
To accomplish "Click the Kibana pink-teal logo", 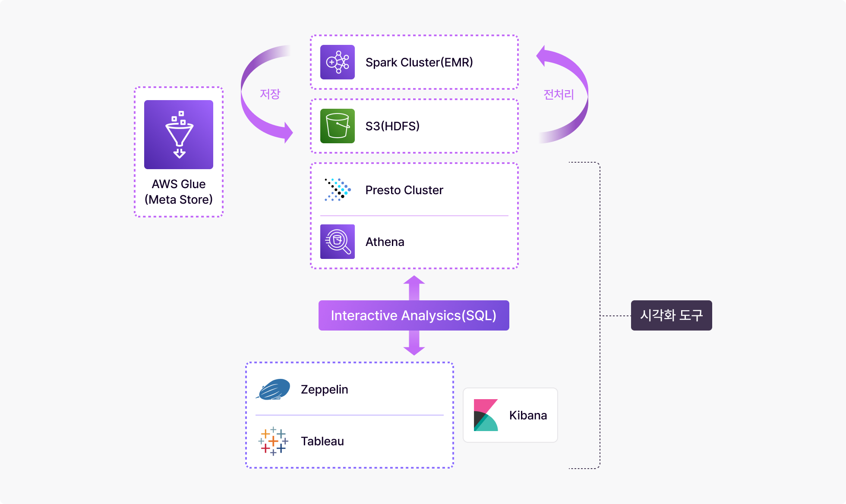I will tap(486, 415).
